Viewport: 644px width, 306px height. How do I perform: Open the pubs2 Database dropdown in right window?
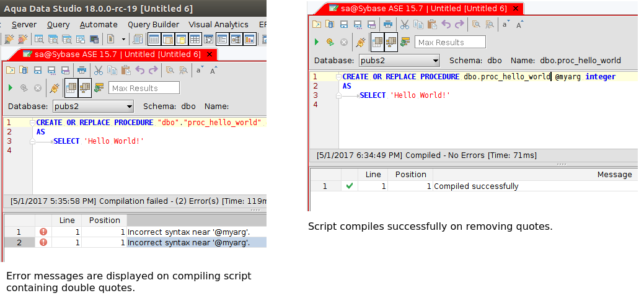[x=399, y=61]
